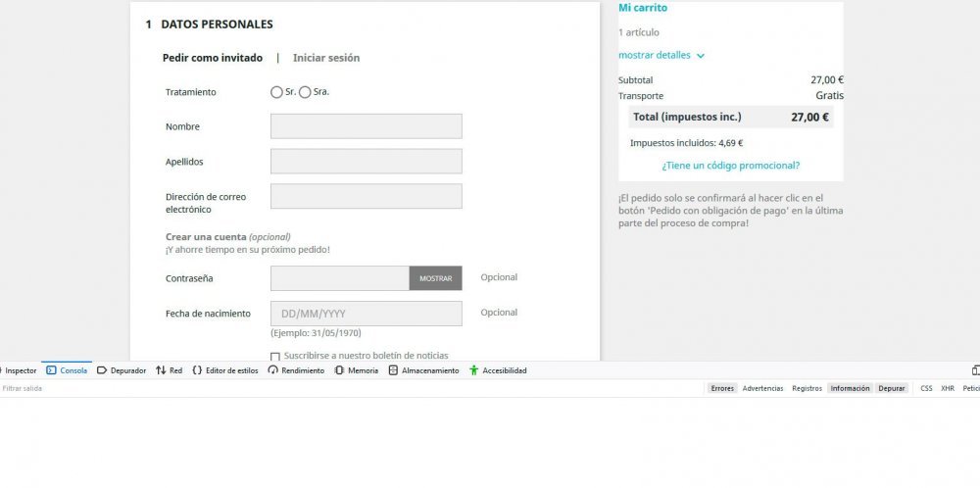Viewport: 980px width, 488px height.
Task: Click the Depurador tab icon
Action: (102, 370)
